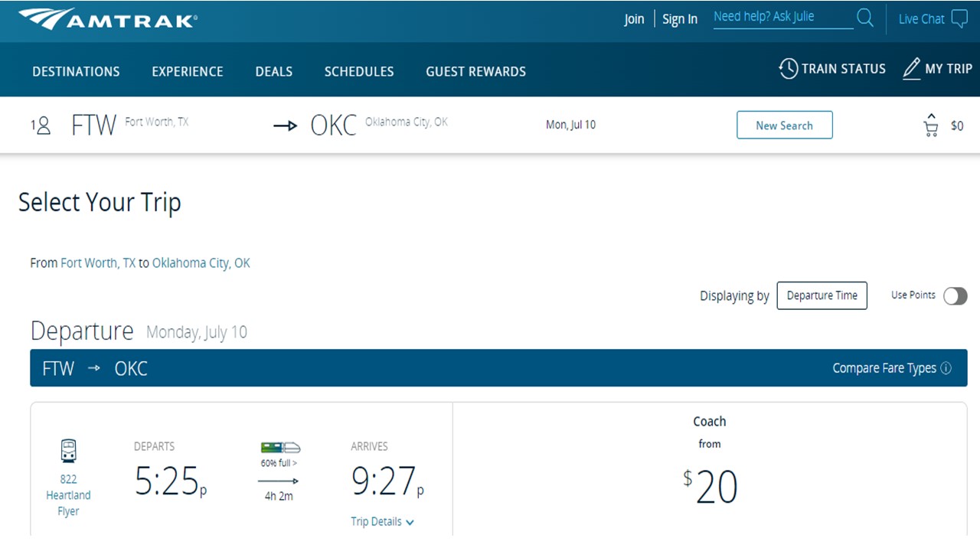Open the shopping cart icon
980x551 pixels.
931,126
